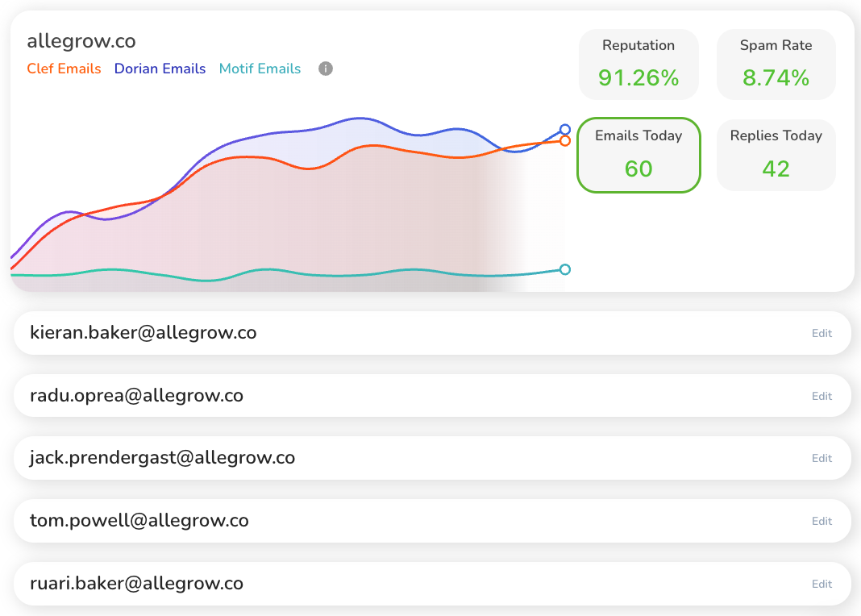Click the info icon beside Motif Emails

[326, 69]
